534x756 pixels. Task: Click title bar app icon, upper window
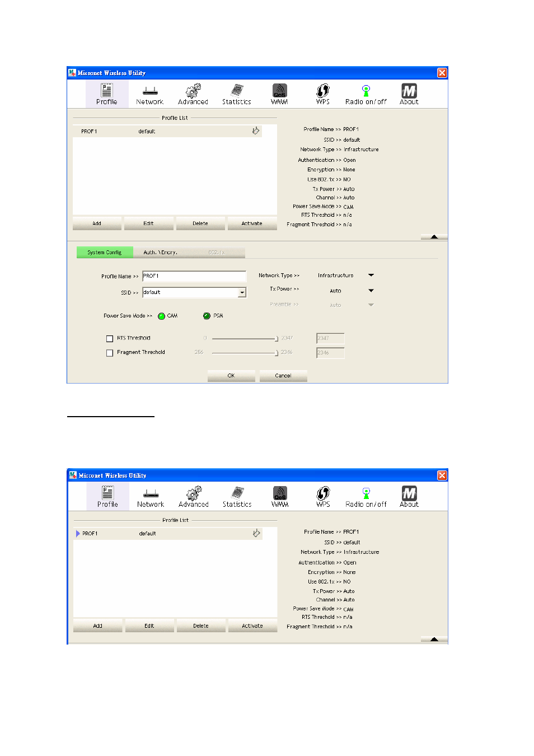coord(72,73)
